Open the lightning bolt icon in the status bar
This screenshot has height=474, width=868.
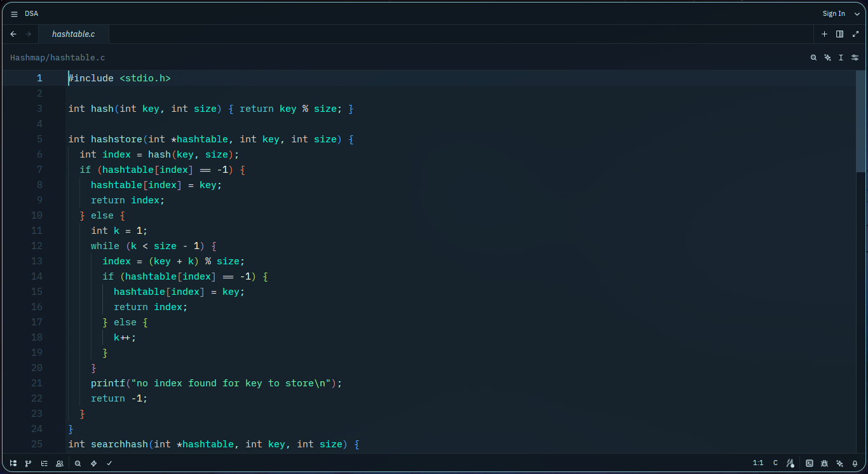(x=93, y=464)
